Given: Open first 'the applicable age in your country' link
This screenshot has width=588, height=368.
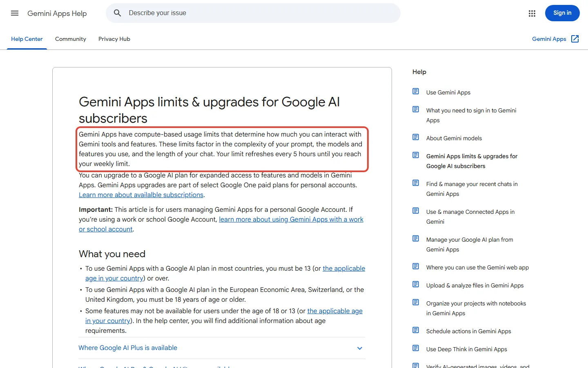Looking at the screenshot, I should pos(225,274).
